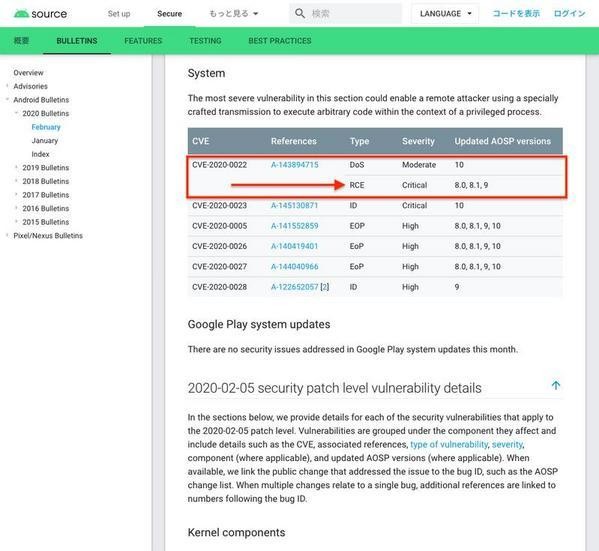The height and width of the screenshot is (551, 599).
Task: Click the DoS type cell
Action: tap(357, 165)
